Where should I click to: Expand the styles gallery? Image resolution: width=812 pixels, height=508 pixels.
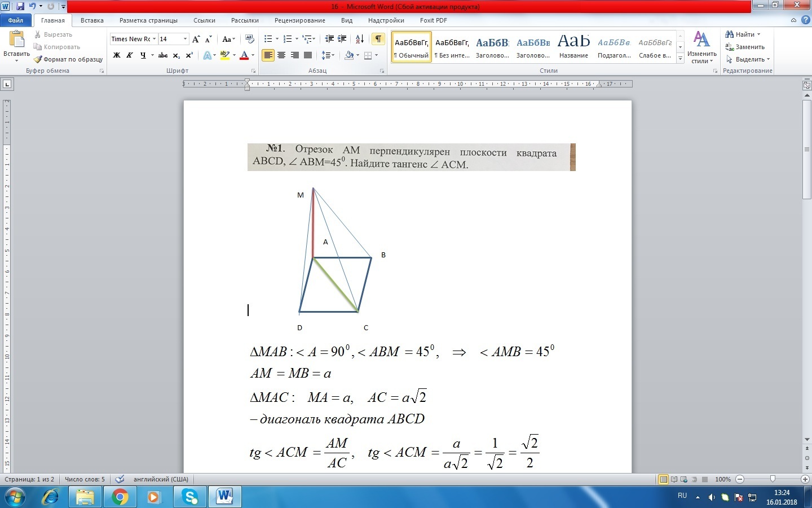tap(681, 59)
